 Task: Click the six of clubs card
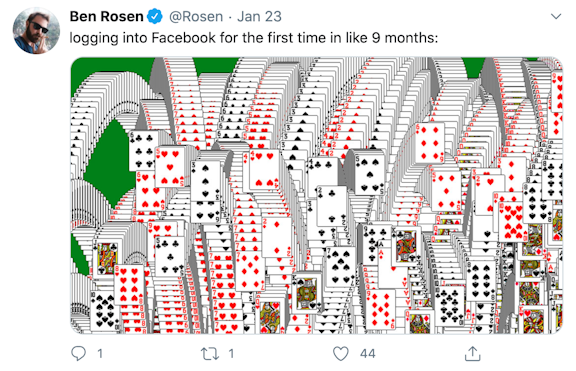(x=143, y=150)
